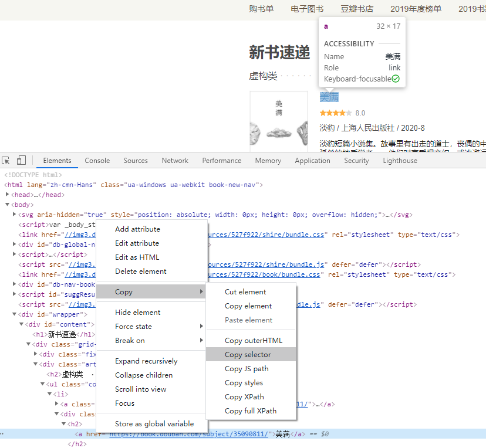486x448 pixels.
Task: Click Copy full XPath option
Action: coord(251,411)
